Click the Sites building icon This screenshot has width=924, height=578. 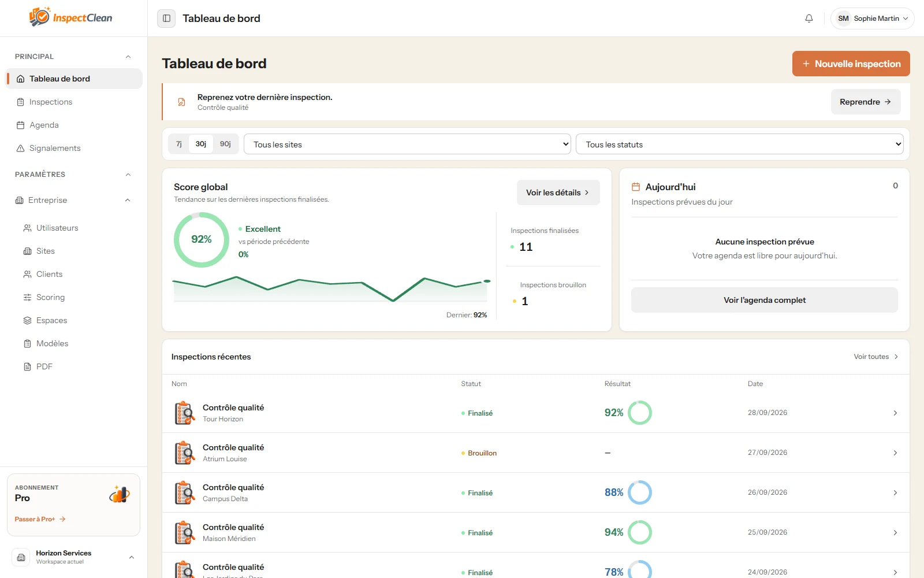(27, 251)
